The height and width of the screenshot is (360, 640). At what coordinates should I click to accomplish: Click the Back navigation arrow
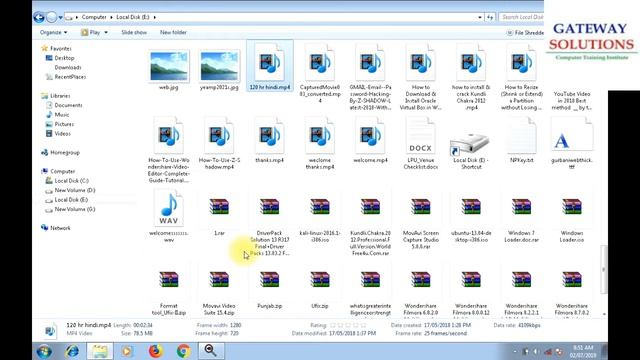(39, 17)
